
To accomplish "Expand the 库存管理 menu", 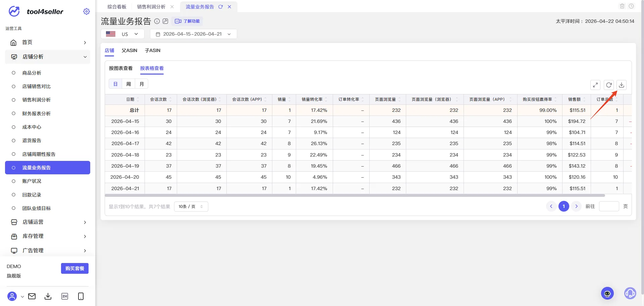I will pos(48,236).
